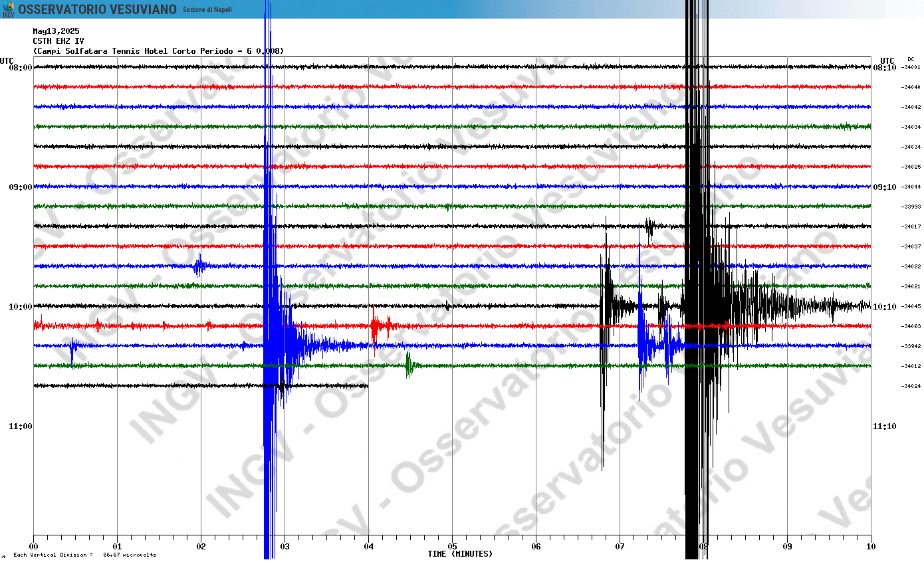The height and width of the screenshot is (564, 924).
Task: Click the '01' minute axis label
Action: 118,547
